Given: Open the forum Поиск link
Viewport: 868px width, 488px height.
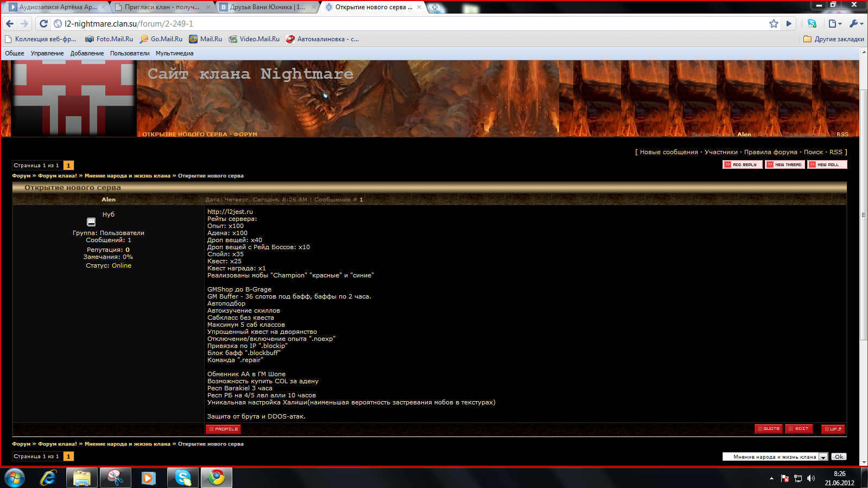Looking at the screenshot, I should point(813,152).
